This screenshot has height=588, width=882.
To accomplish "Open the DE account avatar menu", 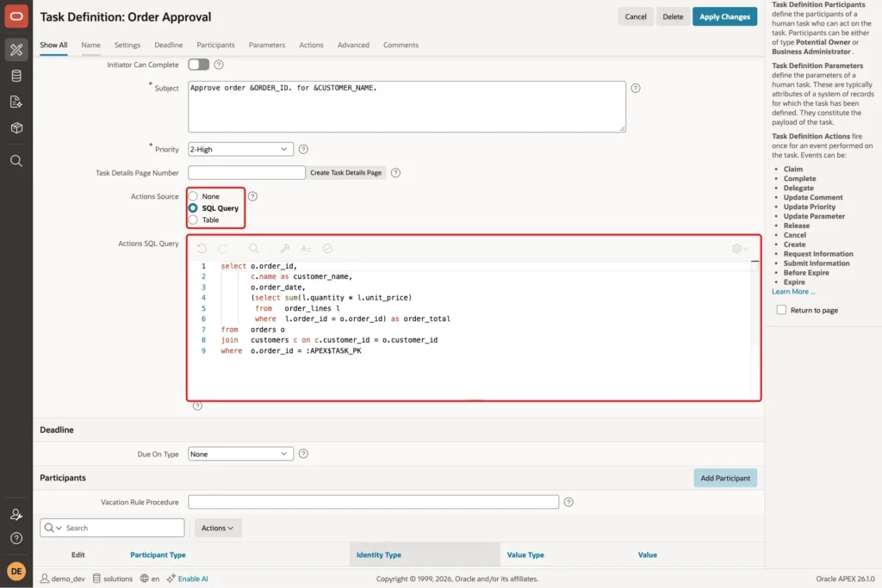I will point(16,571).
